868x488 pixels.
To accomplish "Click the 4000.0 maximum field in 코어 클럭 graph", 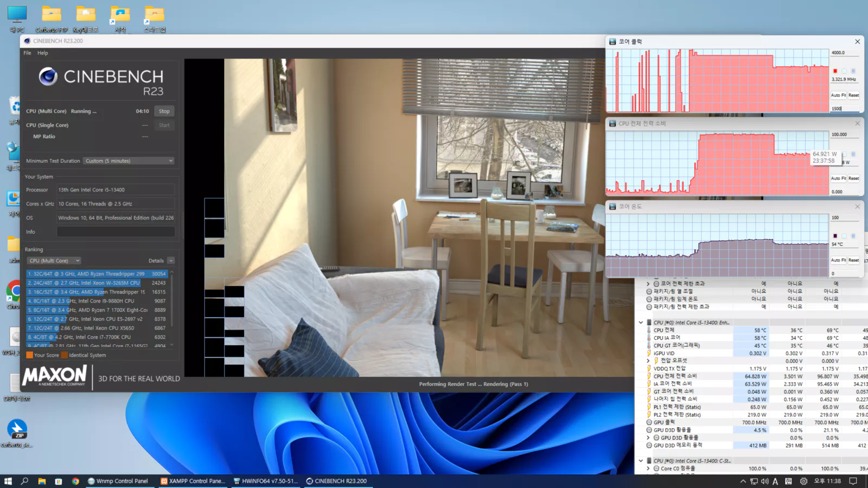I will click(845, 53).
